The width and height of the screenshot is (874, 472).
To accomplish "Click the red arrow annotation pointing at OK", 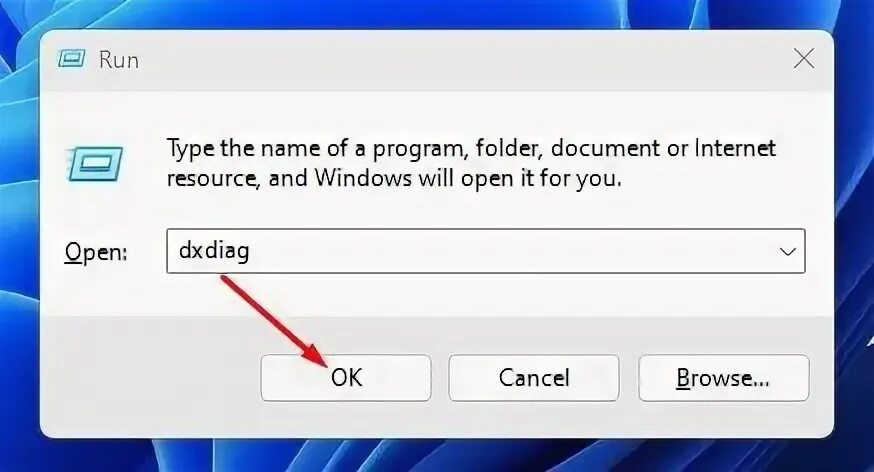I will point(275,322).
